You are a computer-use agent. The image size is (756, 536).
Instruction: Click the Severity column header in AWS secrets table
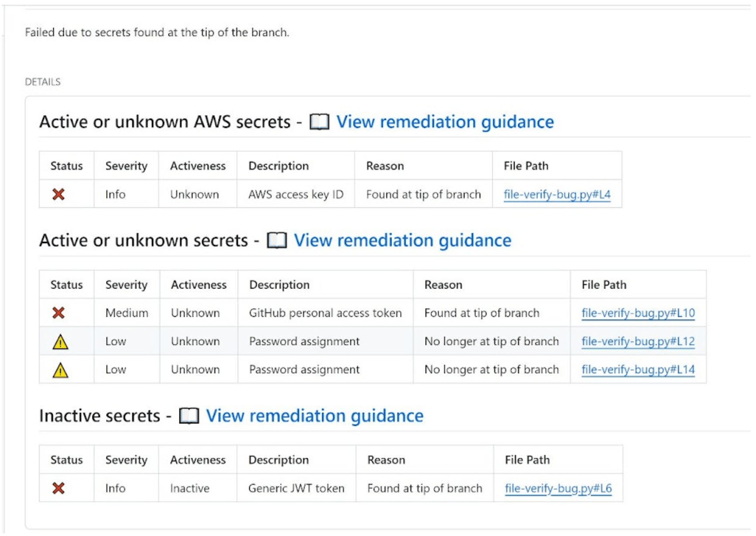(x=126, y=166)
